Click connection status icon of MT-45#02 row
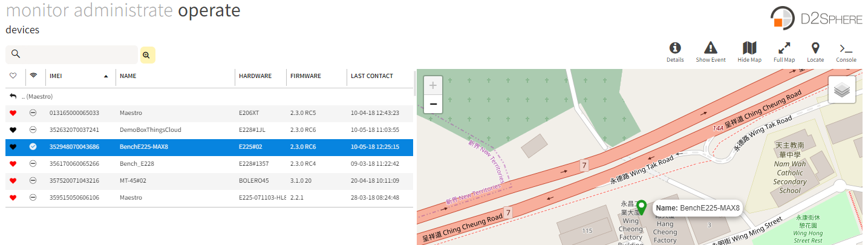Image resolution: width=868 pixels, height=245 pixels. click(33, 181)
